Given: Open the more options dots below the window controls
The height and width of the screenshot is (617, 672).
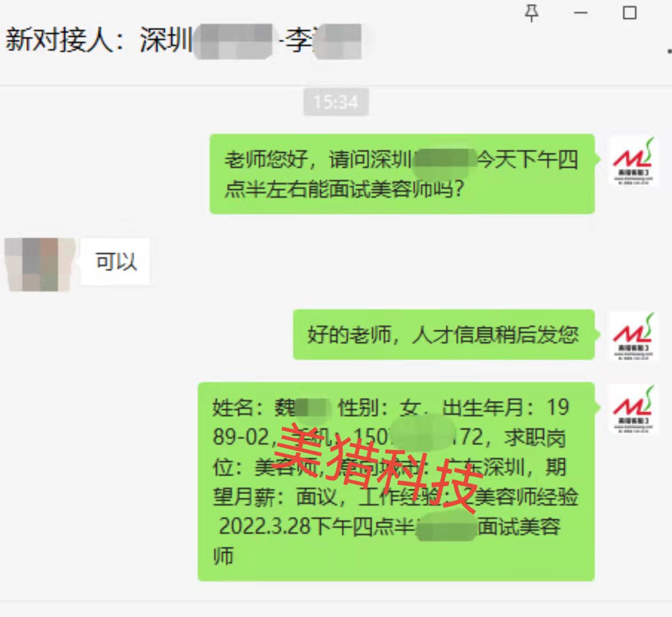Looking at the screenshot, I should pos(669,51).
